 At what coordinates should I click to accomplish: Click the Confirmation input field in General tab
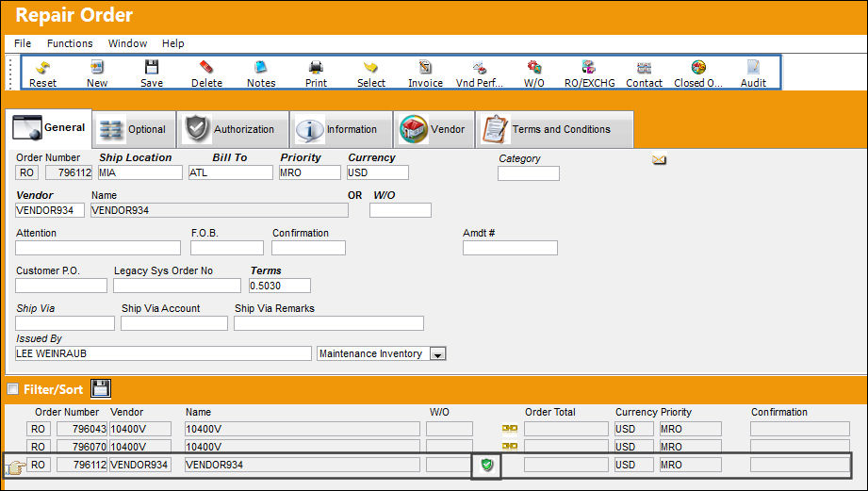click(x=308, y=248)
